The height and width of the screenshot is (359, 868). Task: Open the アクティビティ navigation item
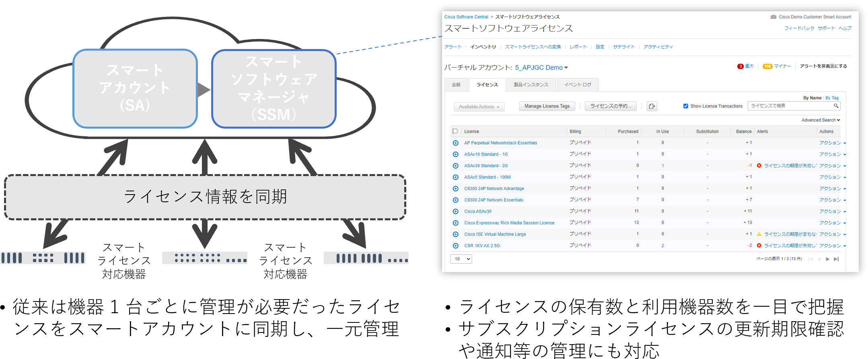[658, 47]
